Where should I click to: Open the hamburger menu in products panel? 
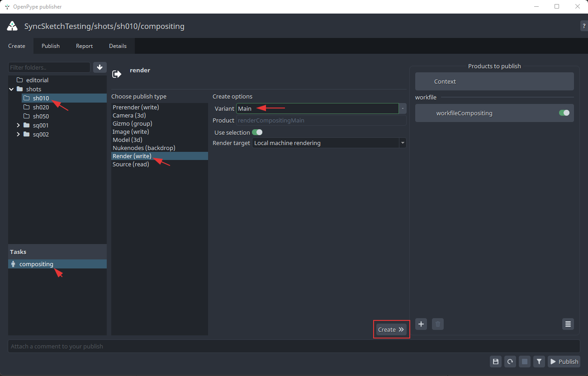tap(568, 324)
